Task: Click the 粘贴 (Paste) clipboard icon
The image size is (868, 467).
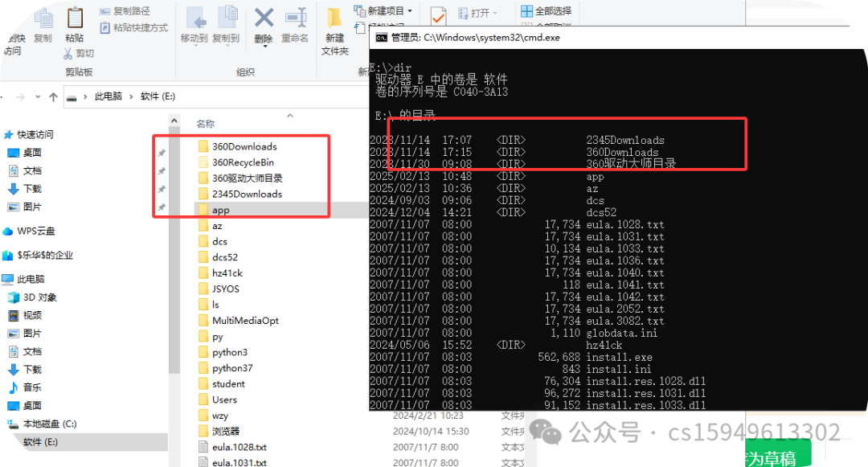Action: 75,18
